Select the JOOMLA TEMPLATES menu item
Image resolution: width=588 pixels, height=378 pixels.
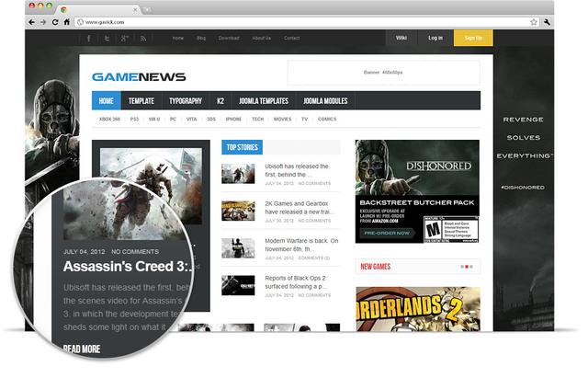(x=264, y=100)
